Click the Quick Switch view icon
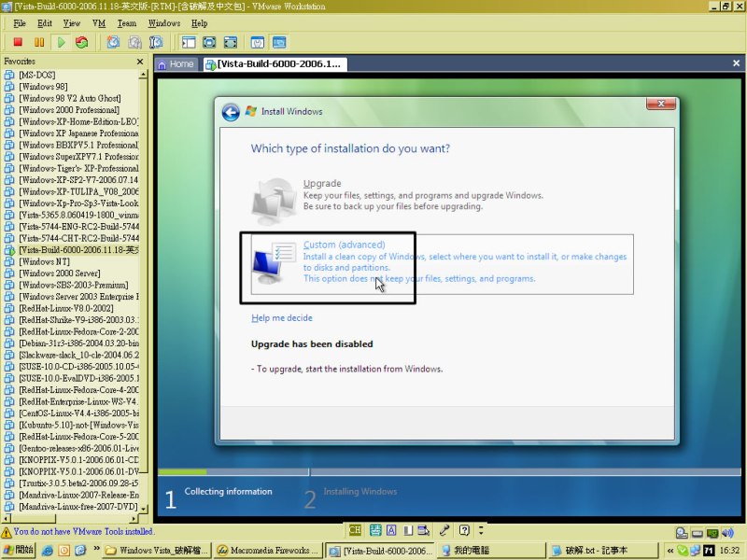747x560 pixels. click(209, 42)
